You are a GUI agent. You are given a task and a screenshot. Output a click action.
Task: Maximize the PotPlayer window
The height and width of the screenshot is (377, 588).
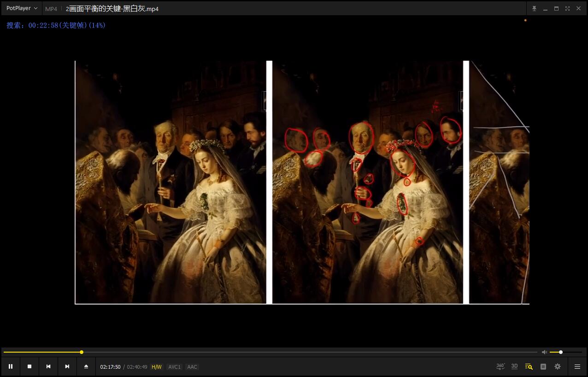click(557, 8)
